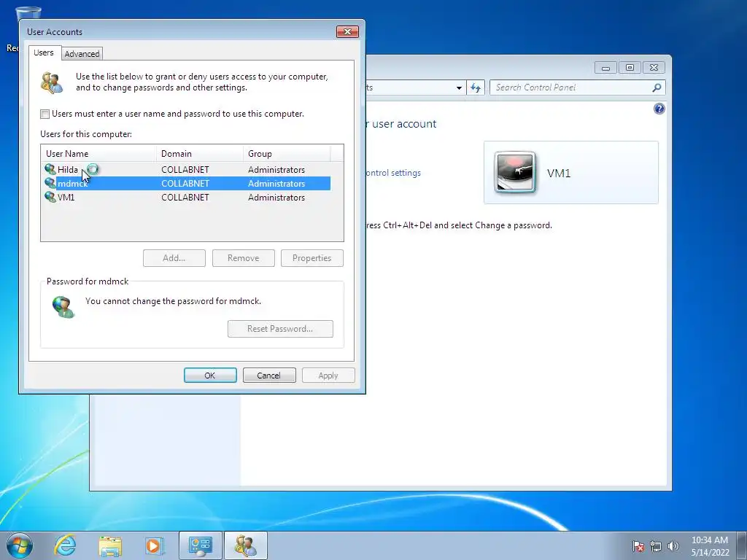Switch to the Advanced tab

click(x=82, y=54)
